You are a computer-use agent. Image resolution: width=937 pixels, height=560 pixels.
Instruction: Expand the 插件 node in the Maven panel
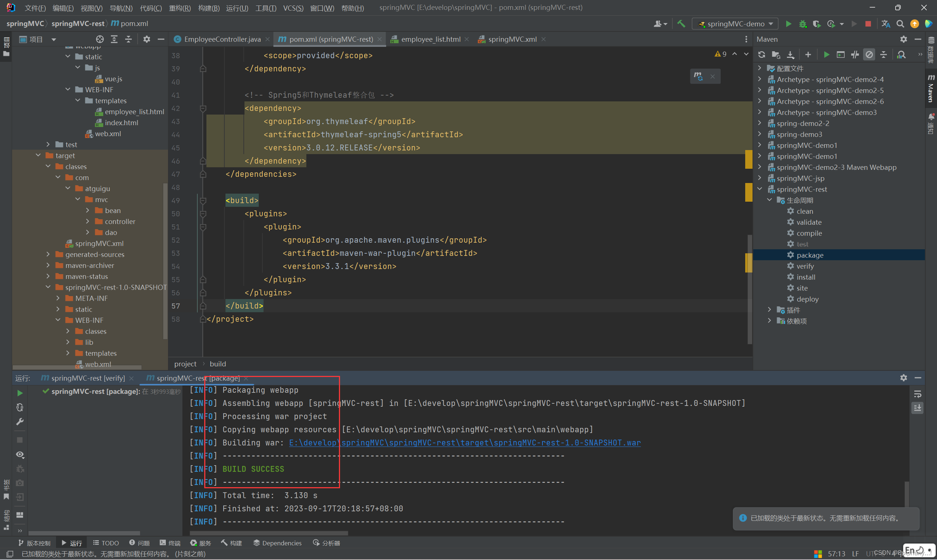click(769, 310)
